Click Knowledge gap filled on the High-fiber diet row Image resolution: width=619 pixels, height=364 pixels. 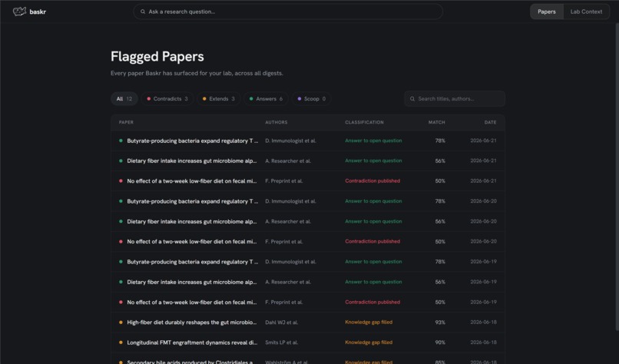(369, 323)
